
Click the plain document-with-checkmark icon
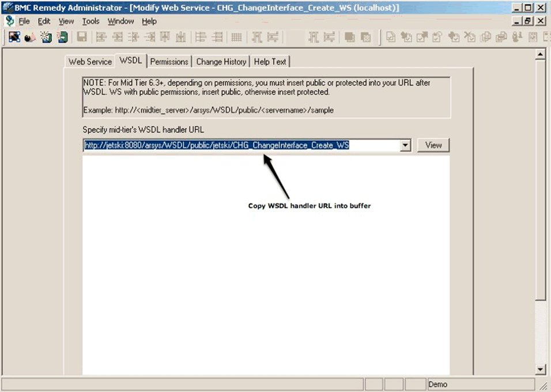(x=390, y=37)
